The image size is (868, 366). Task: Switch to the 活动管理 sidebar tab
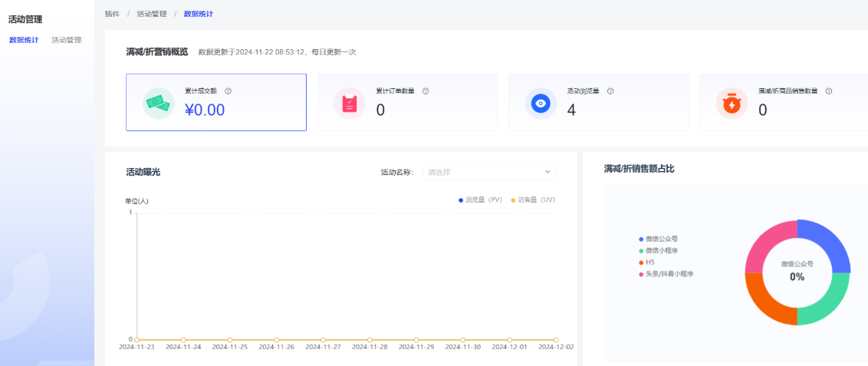(x=66, y=40)
